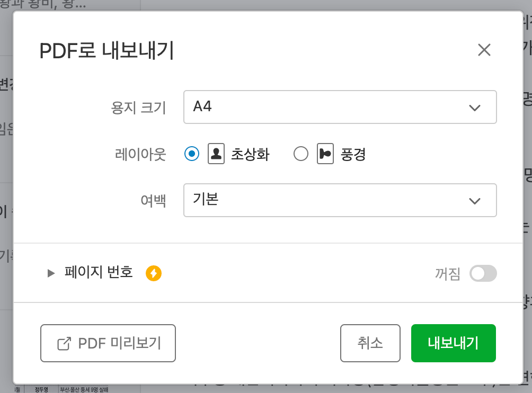Click the 페이지 번호 section label
This screenshot has height=393, width=532.
(x=99, y=273)
